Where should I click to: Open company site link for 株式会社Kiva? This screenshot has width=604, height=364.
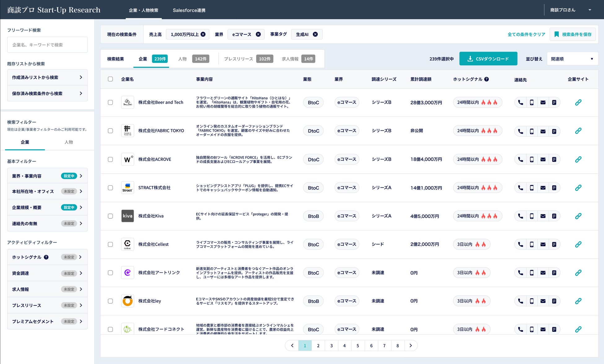pyautogui.click(x=578, y=216)
